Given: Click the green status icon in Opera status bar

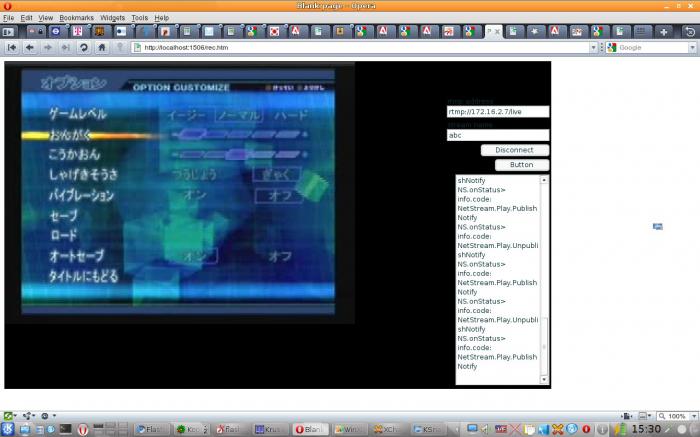Looking at the screenshot, I should click(x=8, y=416).
